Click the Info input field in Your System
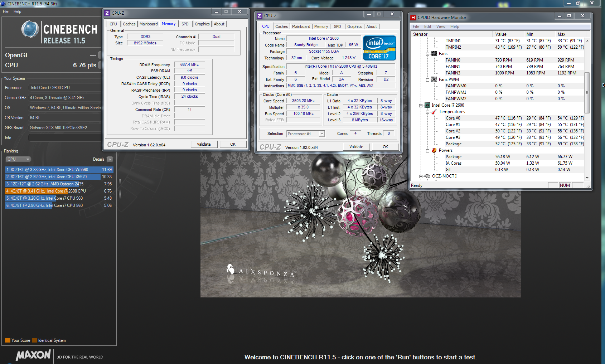 (65, 138)
